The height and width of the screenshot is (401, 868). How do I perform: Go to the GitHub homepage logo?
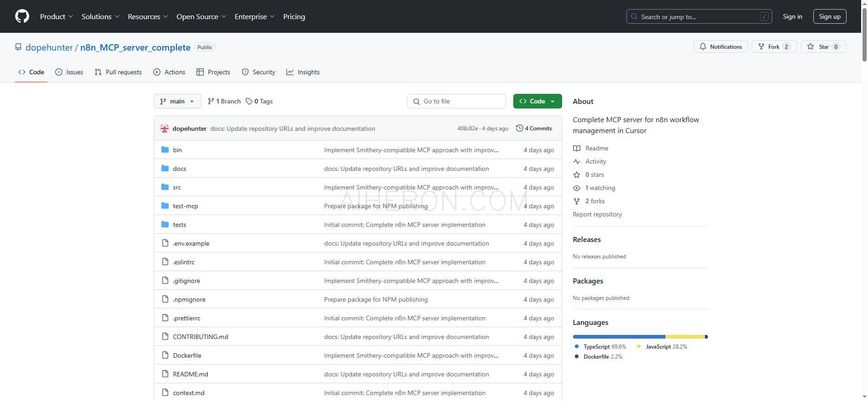(22, 16)
